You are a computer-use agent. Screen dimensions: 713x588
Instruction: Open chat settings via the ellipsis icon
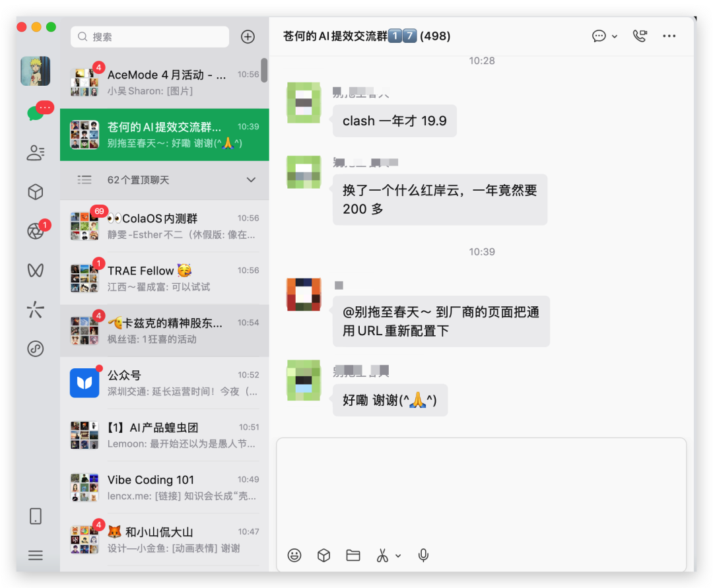669,36
